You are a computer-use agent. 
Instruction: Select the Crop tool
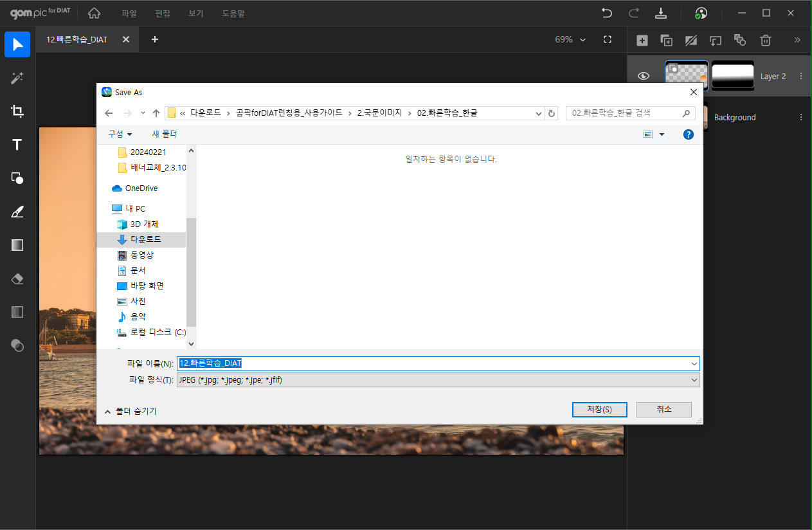pos(17,111)
